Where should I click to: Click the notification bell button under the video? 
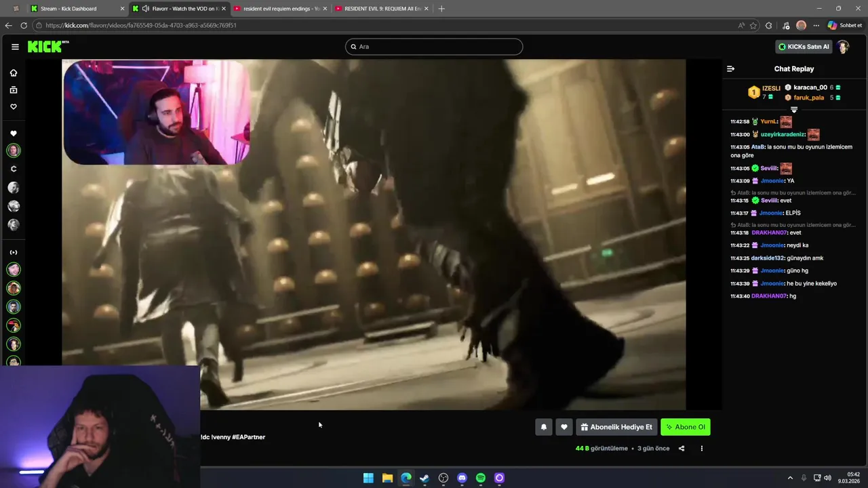click(543, 427)
